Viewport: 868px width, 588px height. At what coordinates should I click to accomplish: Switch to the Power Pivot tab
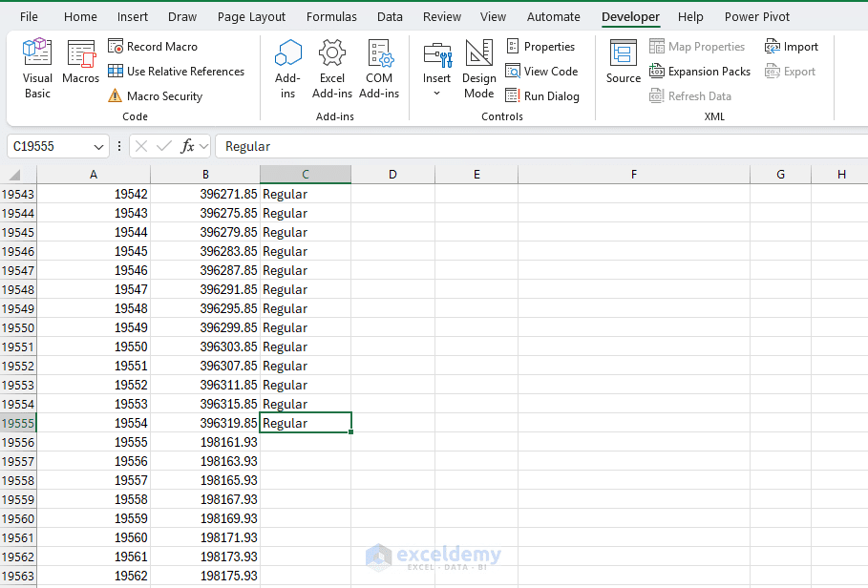(756, 16)
